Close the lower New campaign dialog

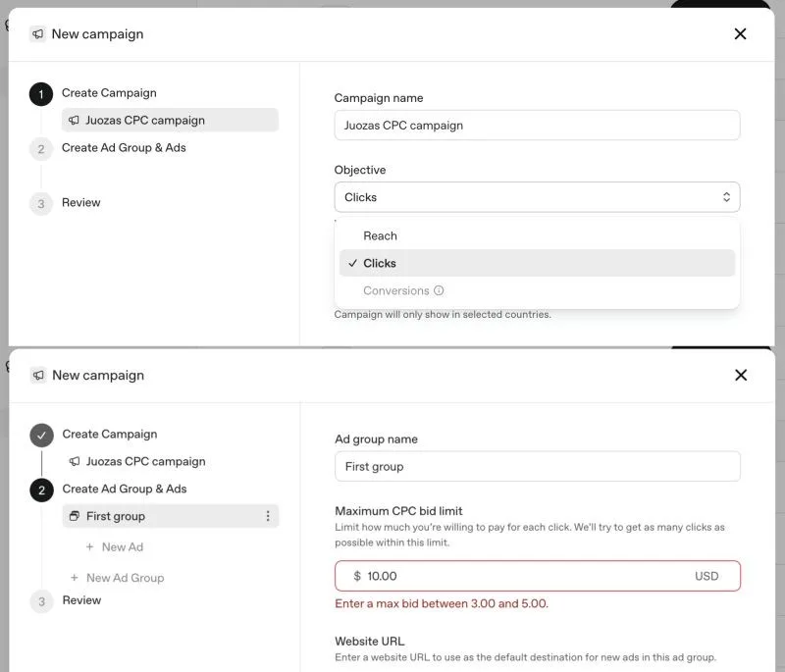741,376
